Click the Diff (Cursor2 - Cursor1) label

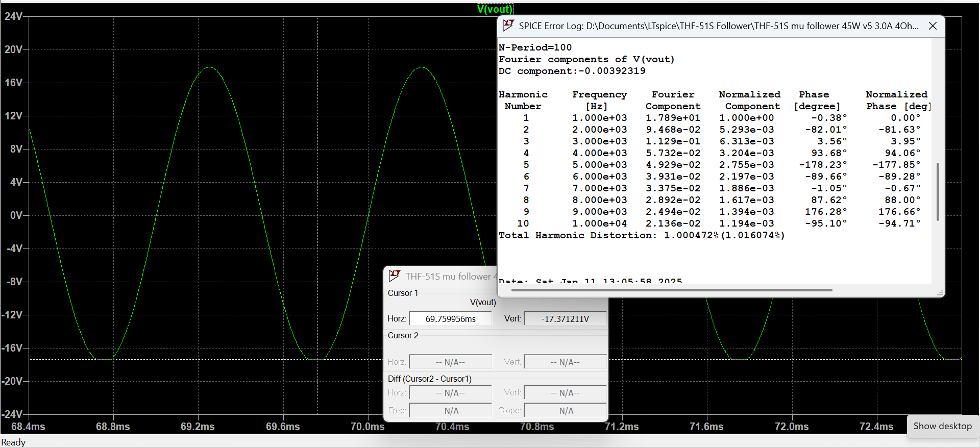[429, 379]
